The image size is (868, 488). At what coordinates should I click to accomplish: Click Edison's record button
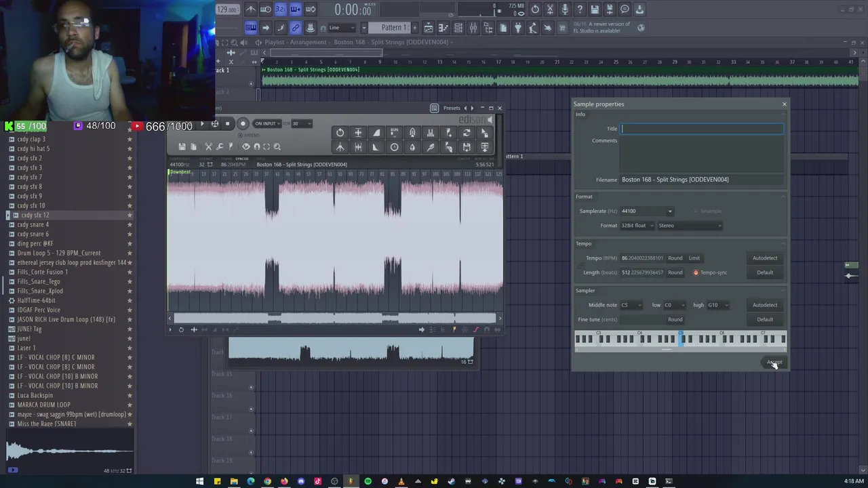[x=243, y=123]
